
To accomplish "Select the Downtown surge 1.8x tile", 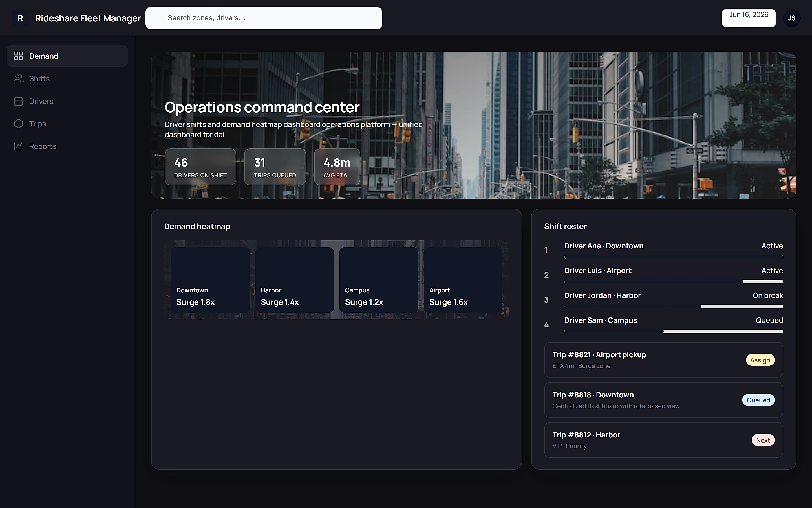I will click(210, 280).
